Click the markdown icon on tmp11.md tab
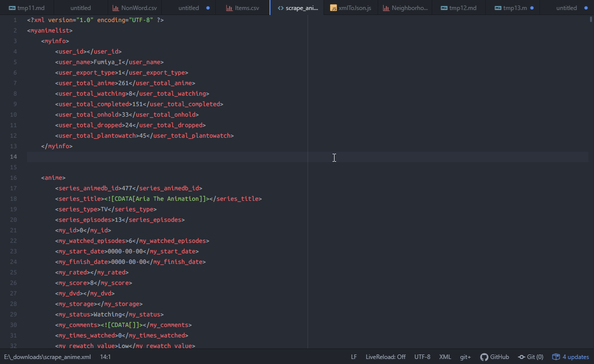 click(x=12, y=8)
